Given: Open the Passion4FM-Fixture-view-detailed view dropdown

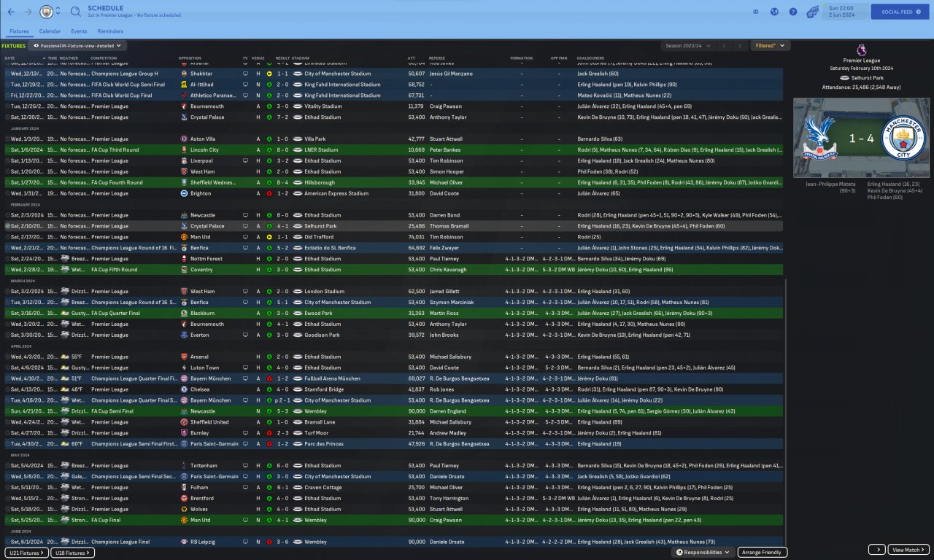Looking at the screenshot, I should point(79,45).
